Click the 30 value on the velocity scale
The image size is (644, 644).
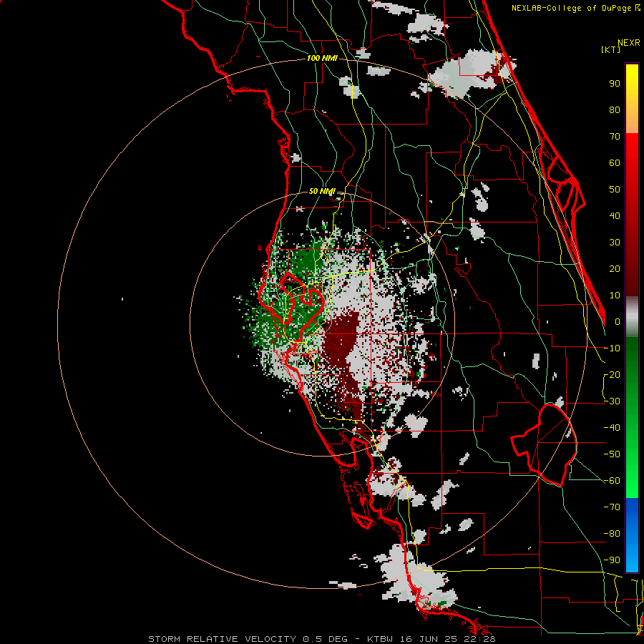pos(615,243)
